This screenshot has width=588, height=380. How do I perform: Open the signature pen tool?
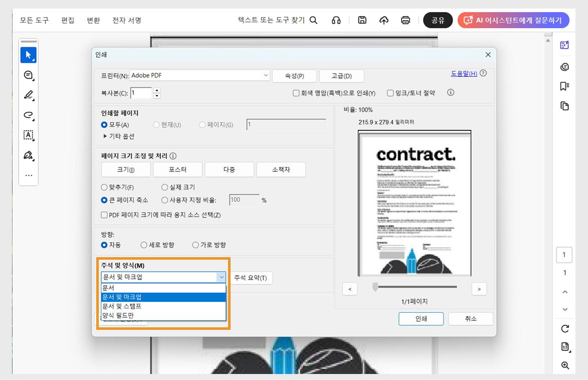pos(29,154)
